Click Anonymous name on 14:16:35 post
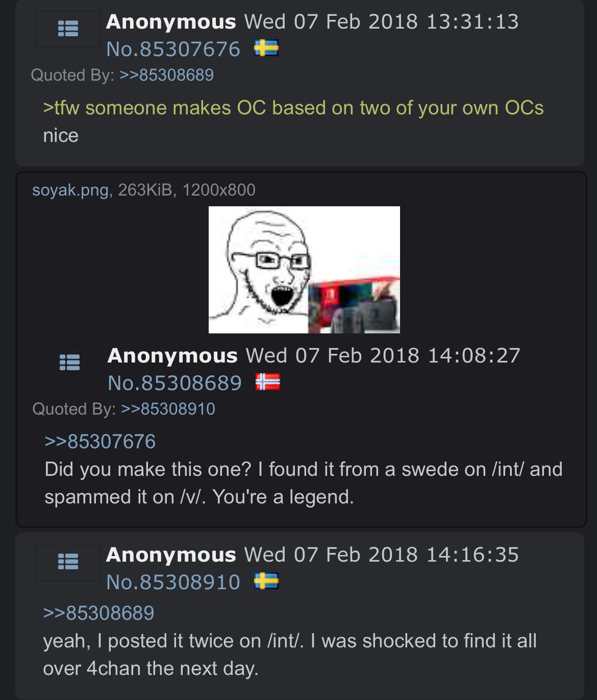Viewport: 597px width, 700px height. (171, 555)
